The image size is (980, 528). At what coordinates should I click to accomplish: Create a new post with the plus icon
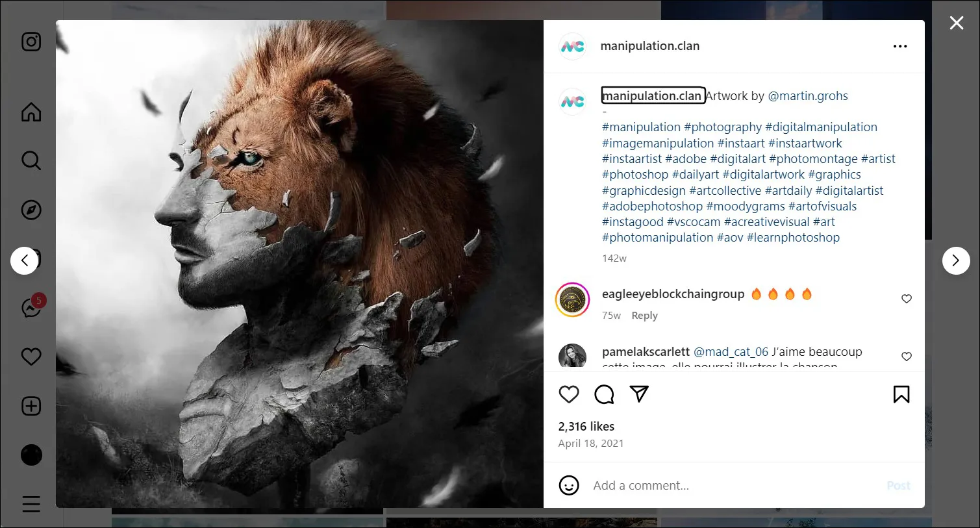(x=31, y=406)
